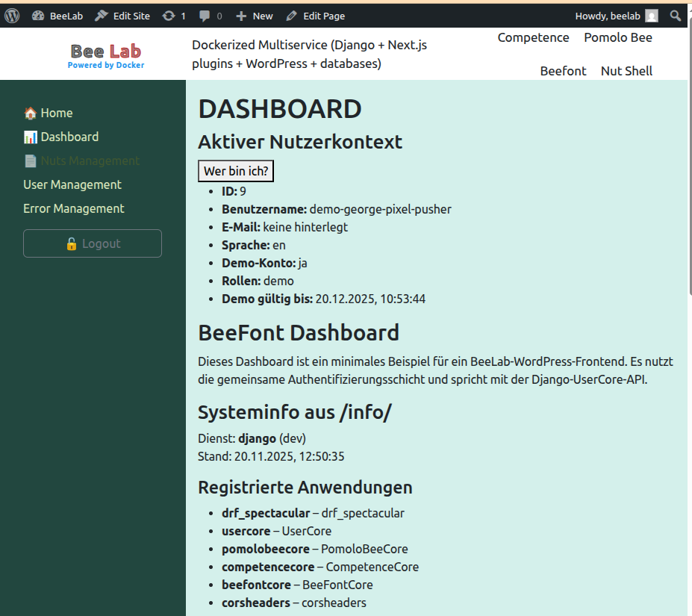The image size is (692, 616).
Task: Open the Pomolo Bee menu item
Action: pyautogui.click(x=617, y=37)
